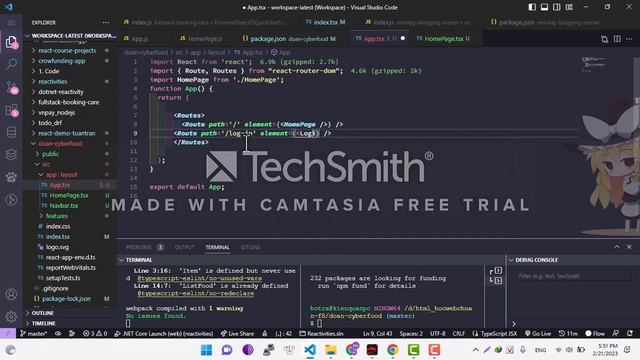Open index.css in file tree
The image size is (640, 360).
(x=58, y=226)
